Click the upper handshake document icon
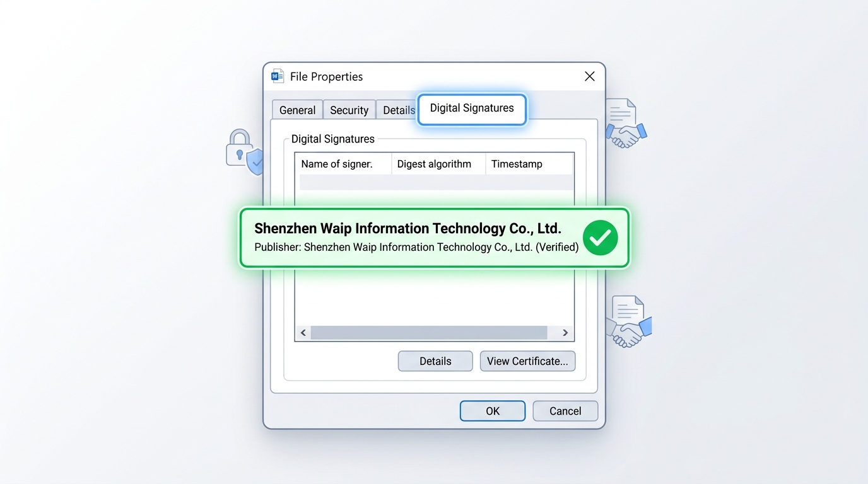The width and height of the screenshot is (868, 484). 625,124
